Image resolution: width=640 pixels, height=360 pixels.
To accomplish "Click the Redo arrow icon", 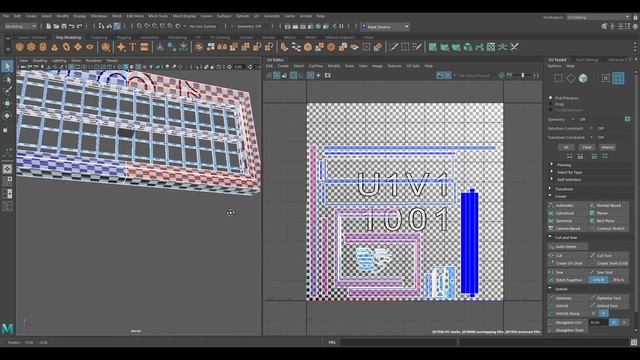I will (80, 26).
